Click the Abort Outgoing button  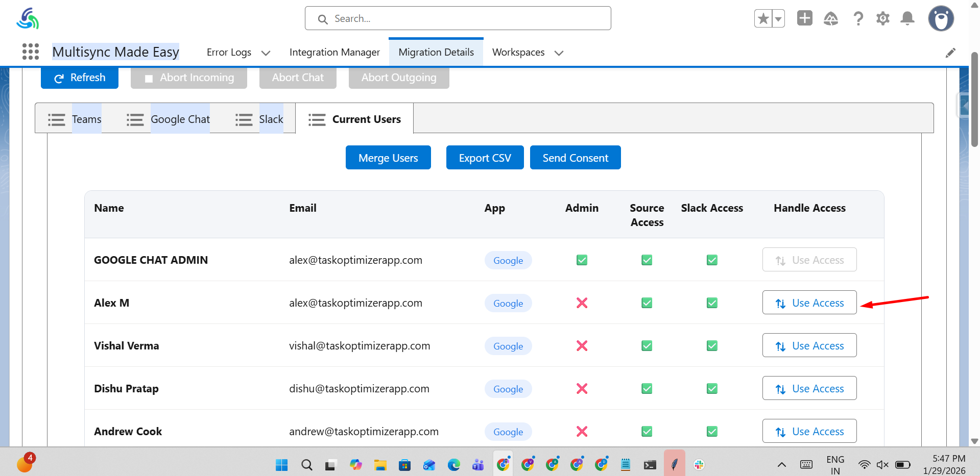coord(399,78)
